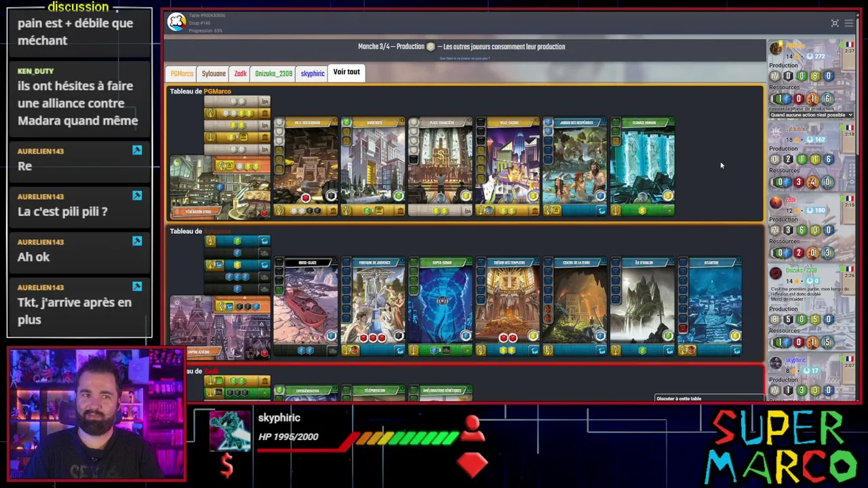This screenshot has height=488, width=868.
Task: Click skyphiric's grey production counter showing 7
Action: pos(775,391)
